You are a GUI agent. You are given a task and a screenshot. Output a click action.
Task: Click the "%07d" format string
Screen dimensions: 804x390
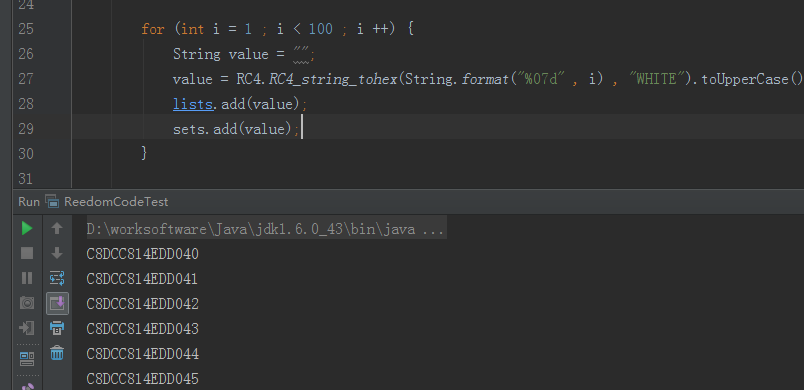[x=541, y=79]
